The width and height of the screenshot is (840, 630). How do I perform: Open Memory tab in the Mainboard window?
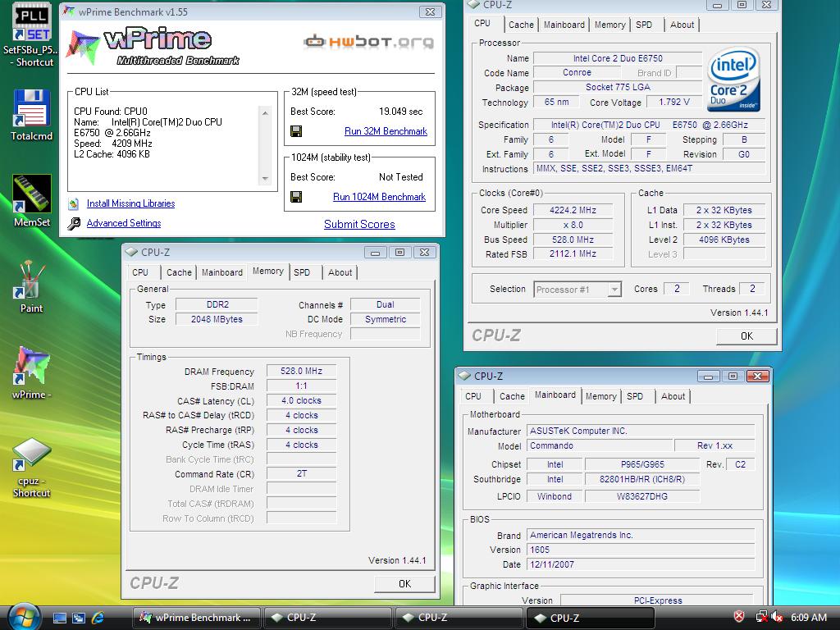[600, 396]
